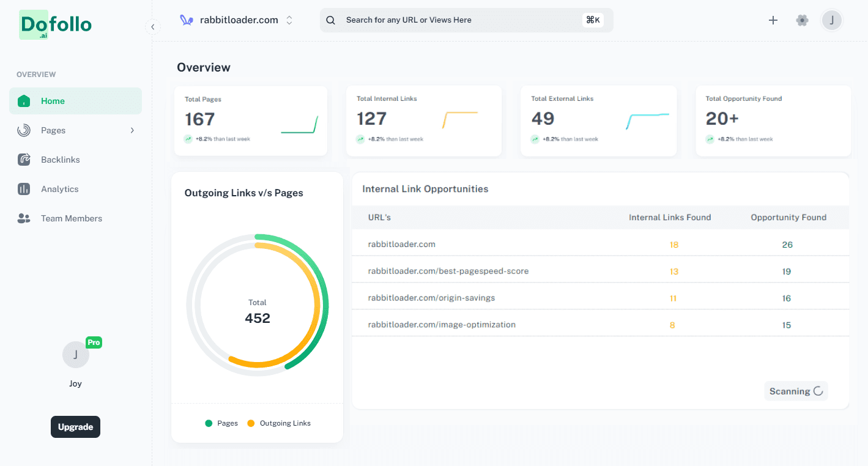
Task: Click opportunity value 16
Action: [x=787, y=298]
